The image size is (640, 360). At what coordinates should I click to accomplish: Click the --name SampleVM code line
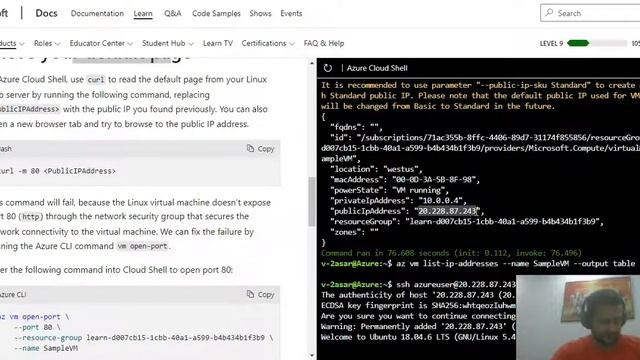coord(45,348)
